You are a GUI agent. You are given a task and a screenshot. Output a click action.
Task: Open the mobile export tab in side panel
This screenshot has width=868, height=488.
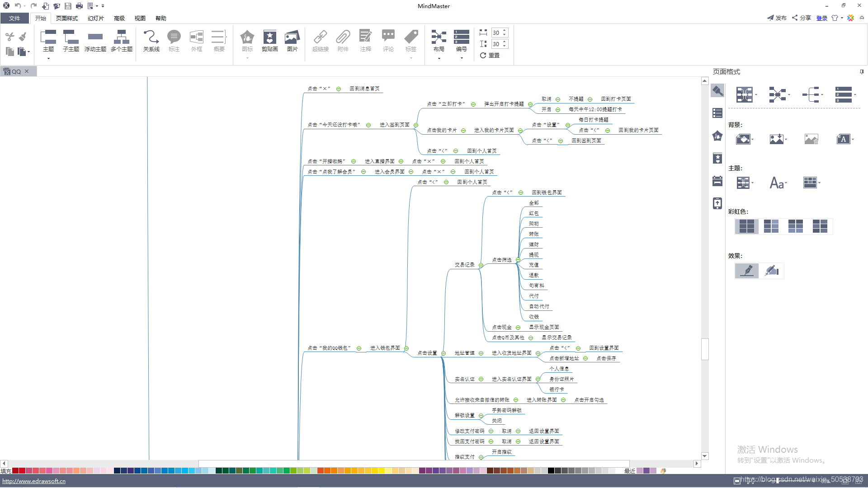[717, 203]
